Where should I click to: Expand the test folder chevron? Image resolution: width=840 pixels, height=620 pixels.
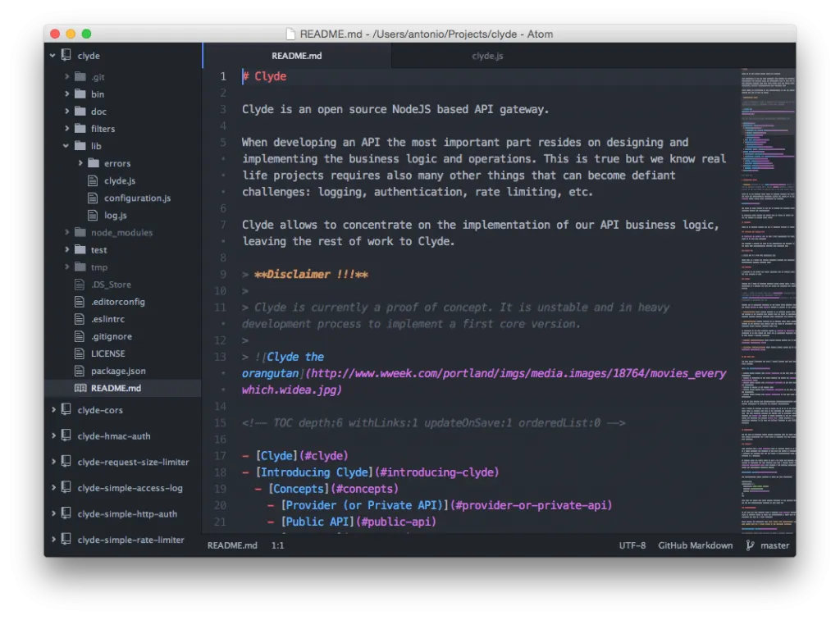pyautogui.click(x=67, y=249)
